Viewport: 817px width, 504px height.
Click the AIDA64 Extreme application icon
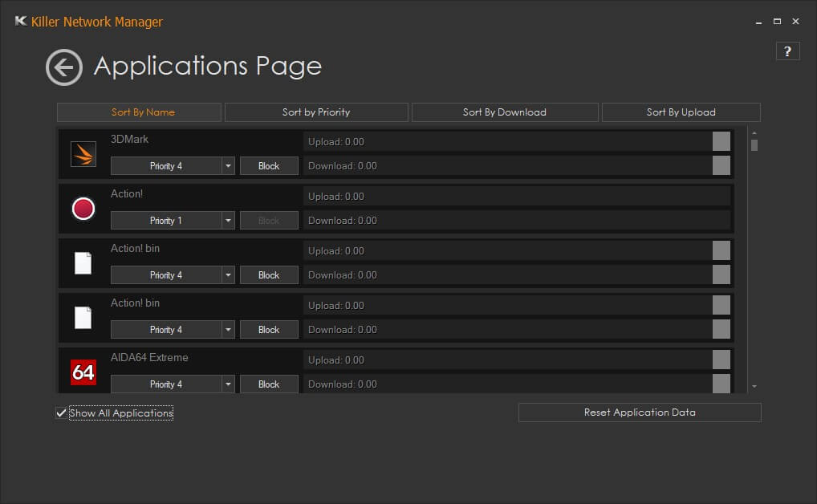click(83, 372)
